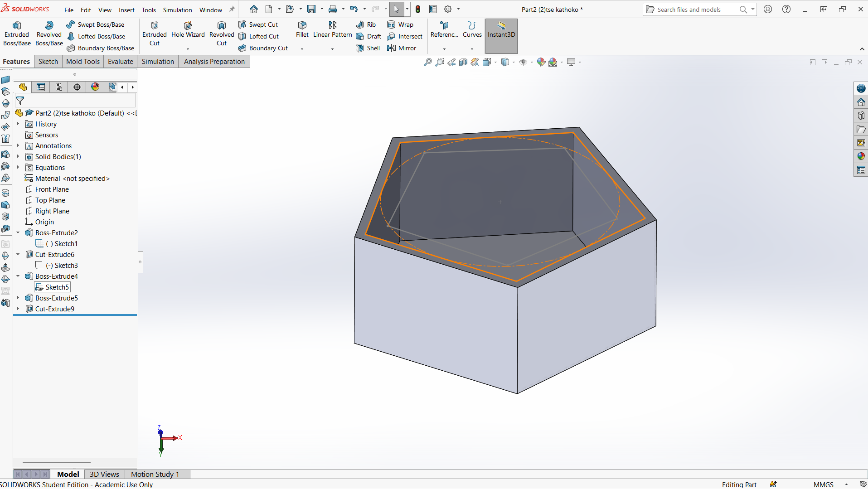Click the Extruded Cut tool
The width and height of the screenshot is (868, 489).
point(155,34)
